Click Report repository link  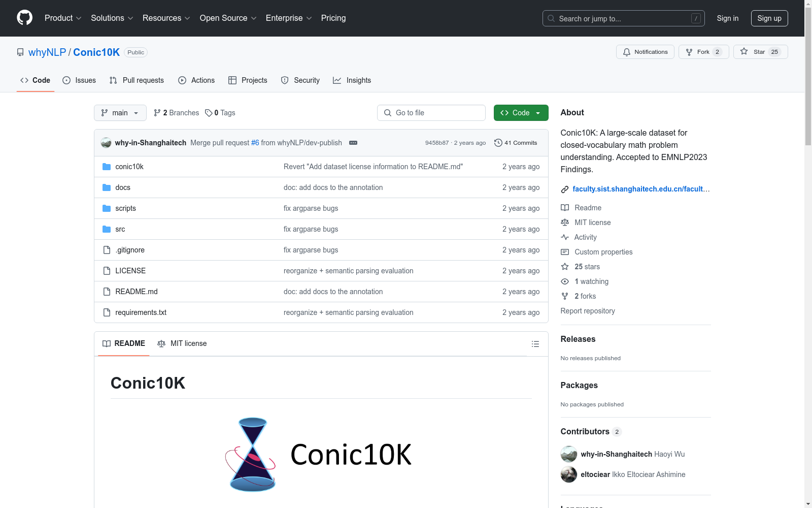click(588, 311)
